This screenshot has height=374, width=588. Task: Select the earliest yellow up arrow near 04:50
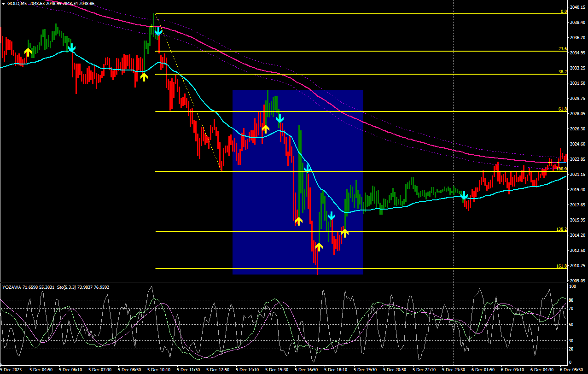pyautogui.click(x=28, y=52)
